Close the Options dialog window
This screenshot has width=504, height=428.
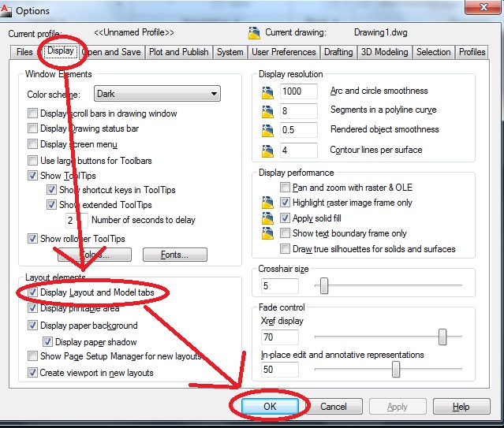(483, 7)
